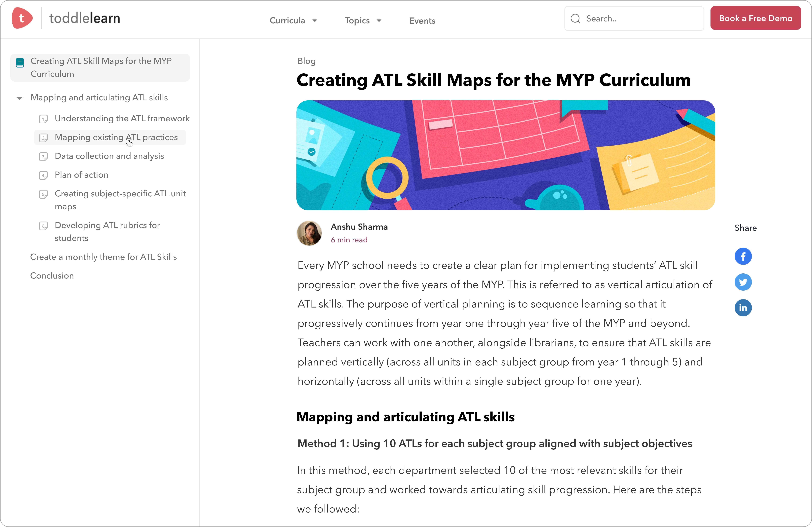Click the teal book icon in sidebar

pos(20,63)
